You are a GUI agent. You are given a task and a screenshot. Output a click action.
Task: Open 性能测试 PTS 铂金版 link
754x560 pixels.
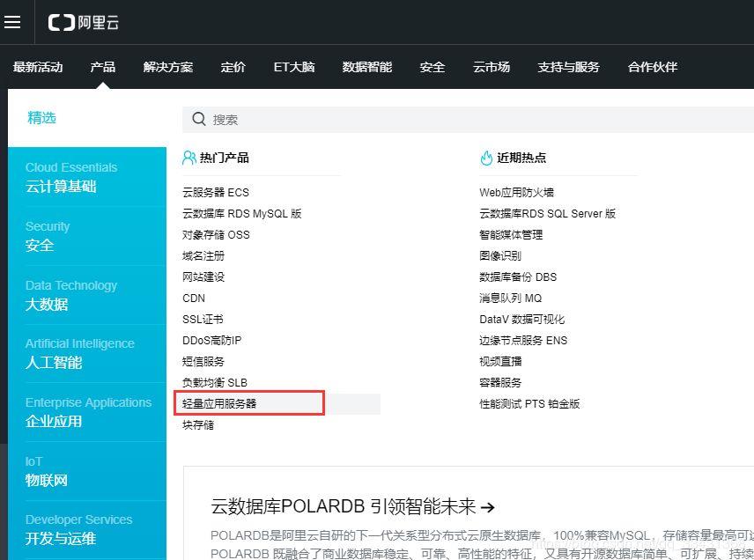tap(529, 404)
